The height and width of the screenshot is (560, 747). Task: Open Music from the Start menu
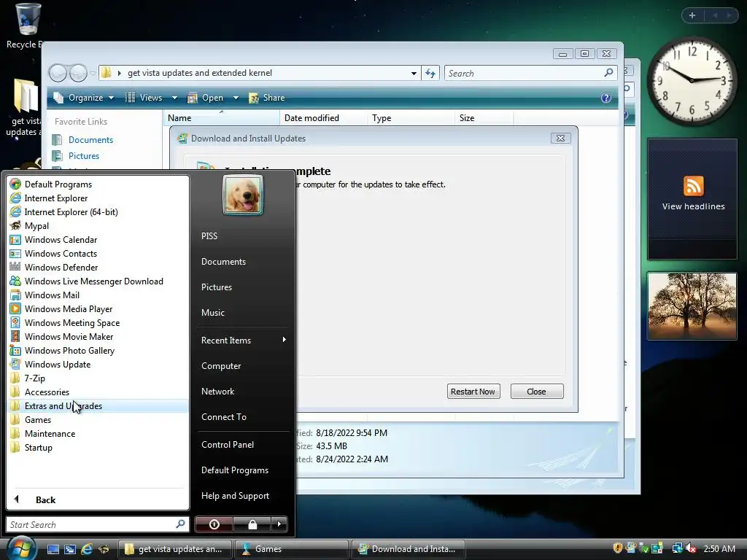click(x=212, y=312)
